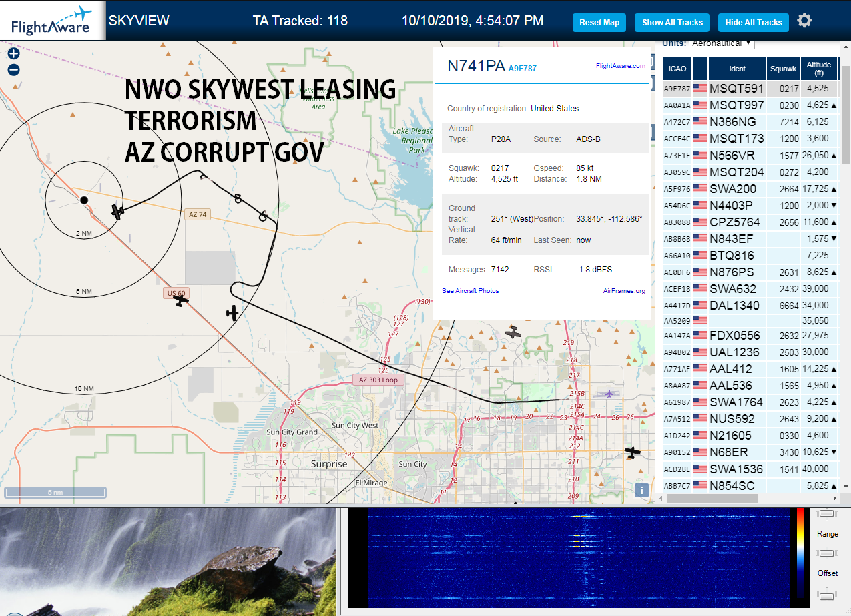851x616 pixels.
Task: Click the purple airport plane icon
Action: [609, 394]
